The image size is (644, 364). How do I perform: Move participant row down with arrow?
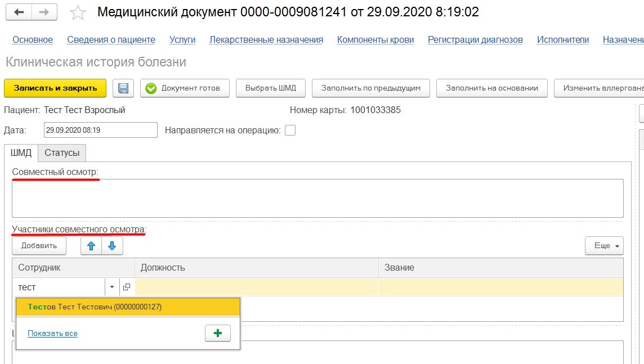tap(111, 246)
